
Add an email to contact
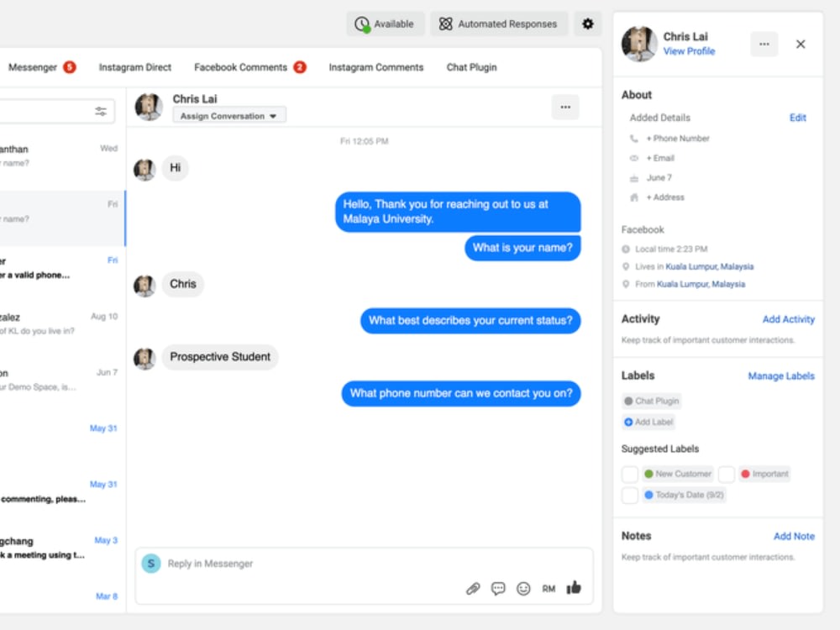point(660,158)
